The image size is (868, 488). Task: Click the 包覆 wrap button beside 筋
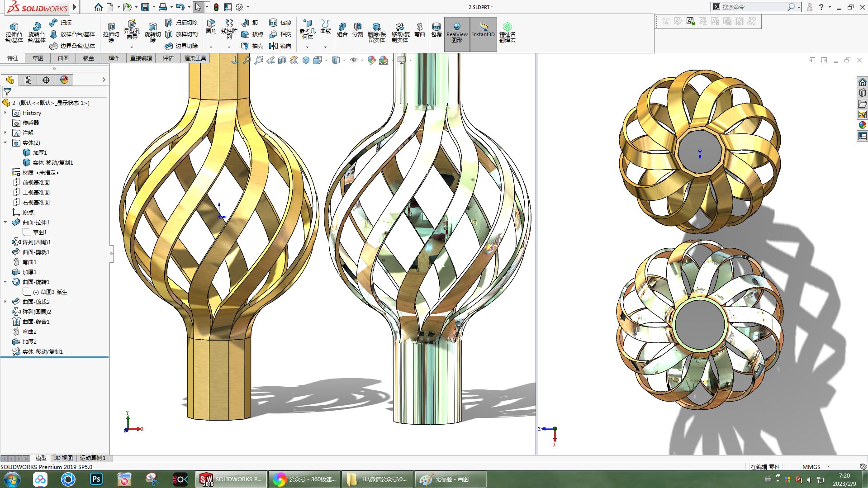pyautogui.click(x=280, y=22)
